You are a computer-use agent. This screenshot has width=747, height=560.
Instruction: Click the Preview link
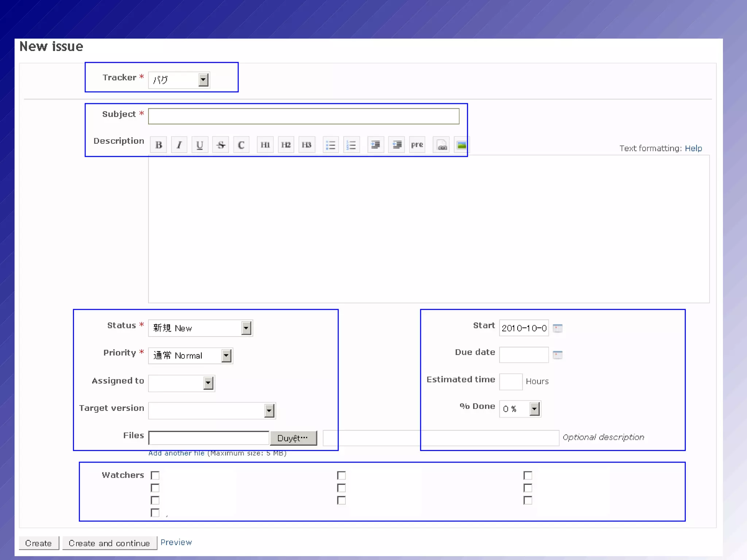pos(176,542)
